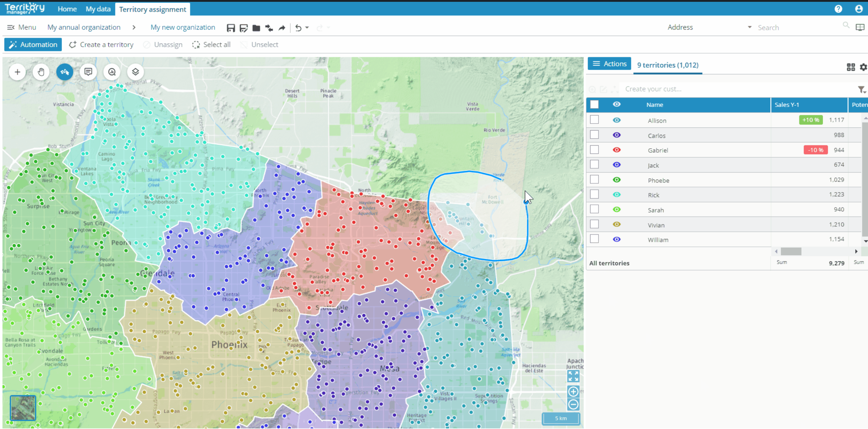The width and height of the screenshot is (868, 429).
Task: Click the chevron next to My annual organization
Action: tap(134, 27)
